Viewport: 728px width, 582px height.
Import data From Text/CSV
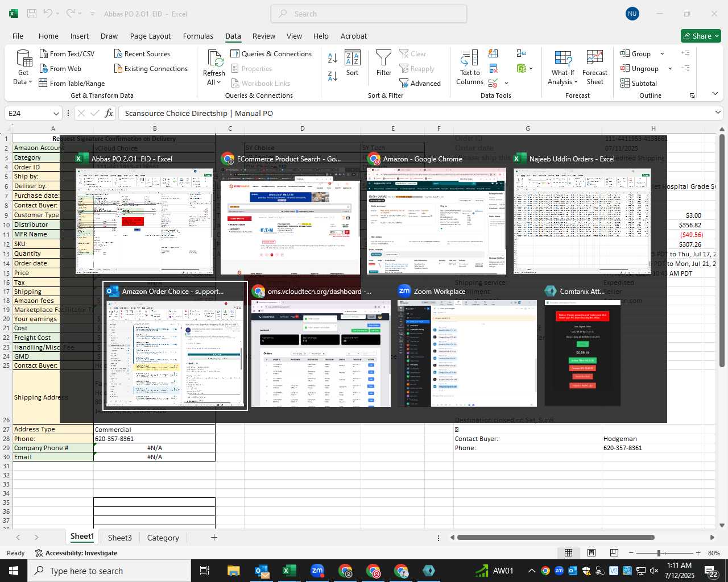(x=67, y=53)
